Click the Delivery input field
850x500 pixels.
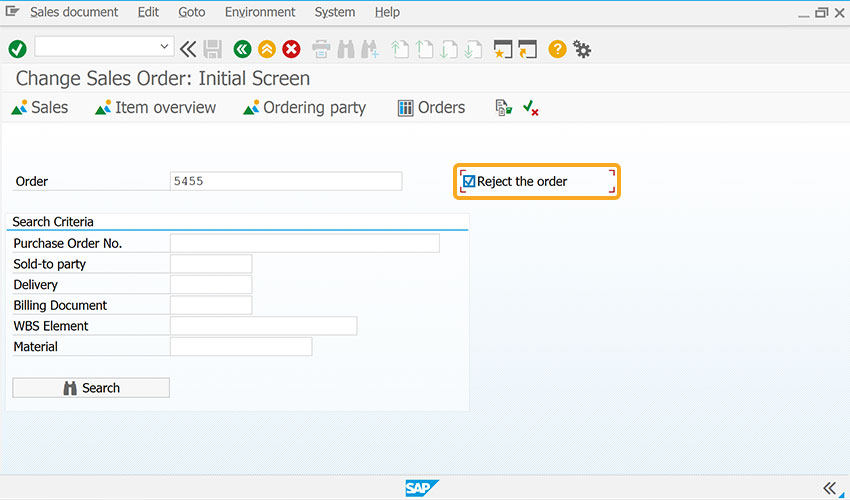click(211, 284)
